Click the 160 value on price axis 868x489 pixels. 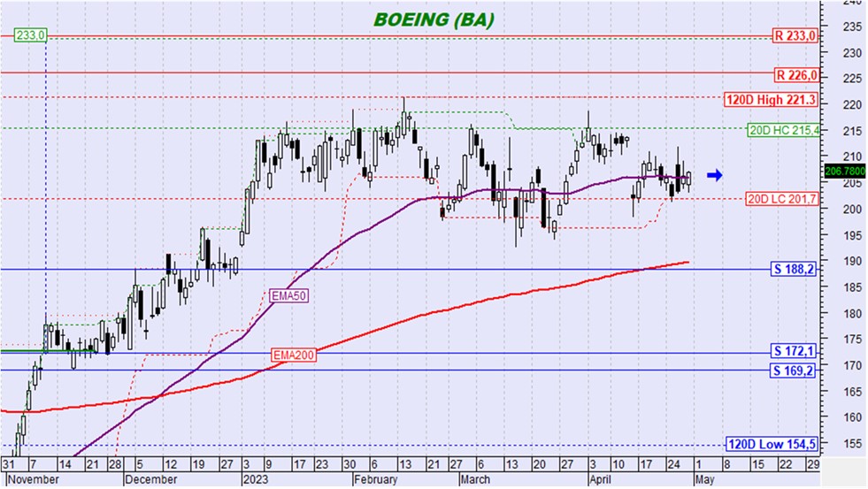[x=852, y=417]
